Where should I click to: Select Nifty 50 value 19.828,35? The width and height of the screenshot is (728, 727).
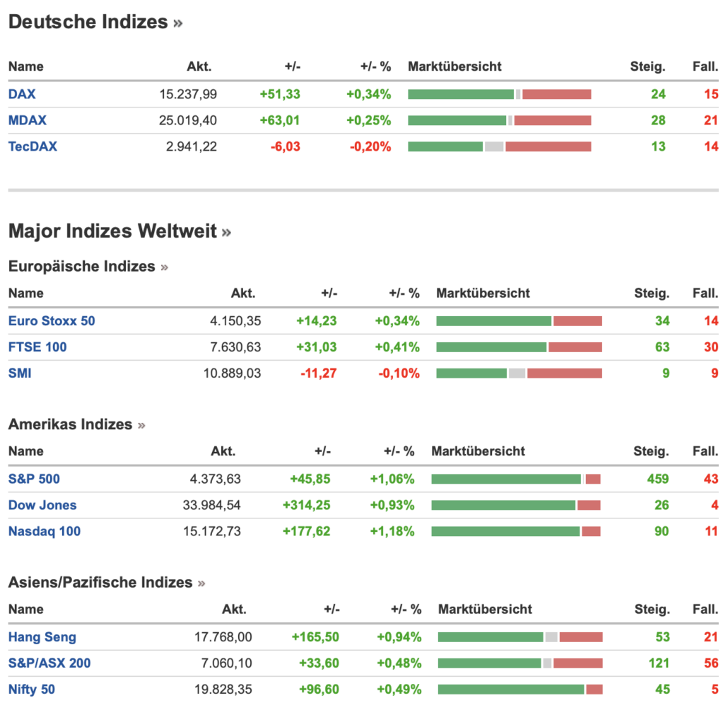point(223,689)
